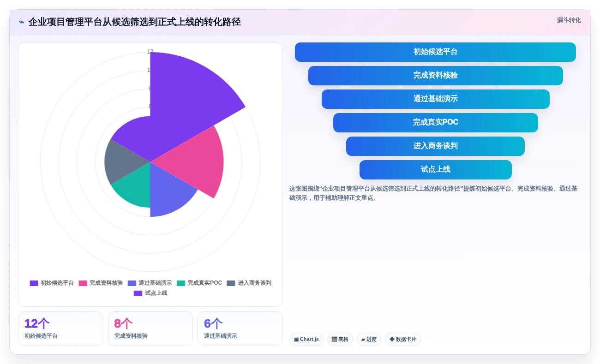Toggle the 进入商务谈判 legend entry
Image resolution: width=600 pixels, height=364 pixels.
[x=249, y=283]
